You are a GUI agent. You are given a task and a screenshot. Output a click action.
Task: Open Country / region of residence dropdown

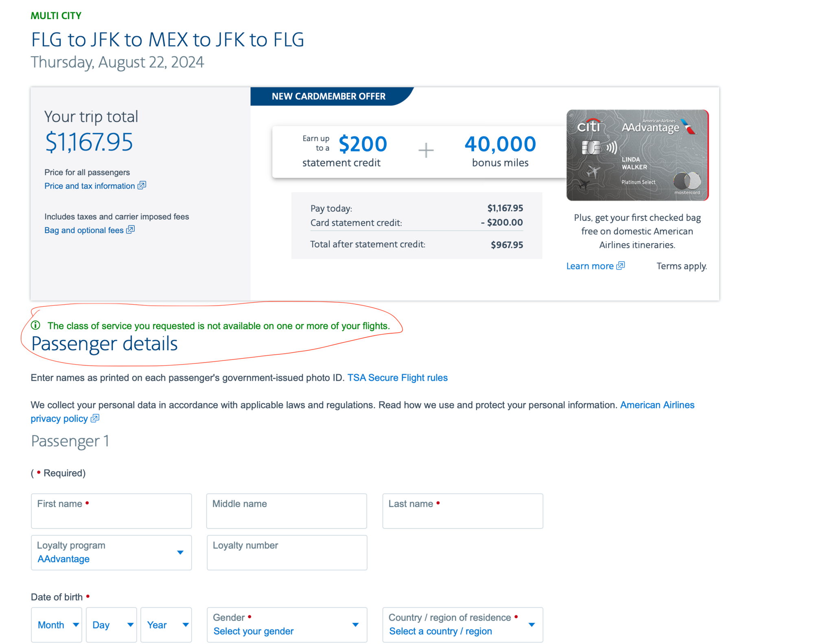[462, 625]
